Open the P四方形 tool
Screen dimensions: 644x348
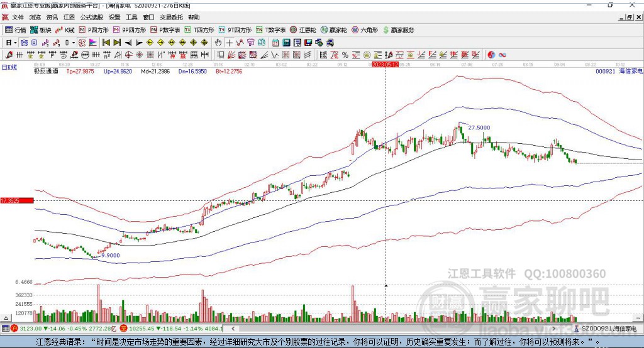coord(94,30)
